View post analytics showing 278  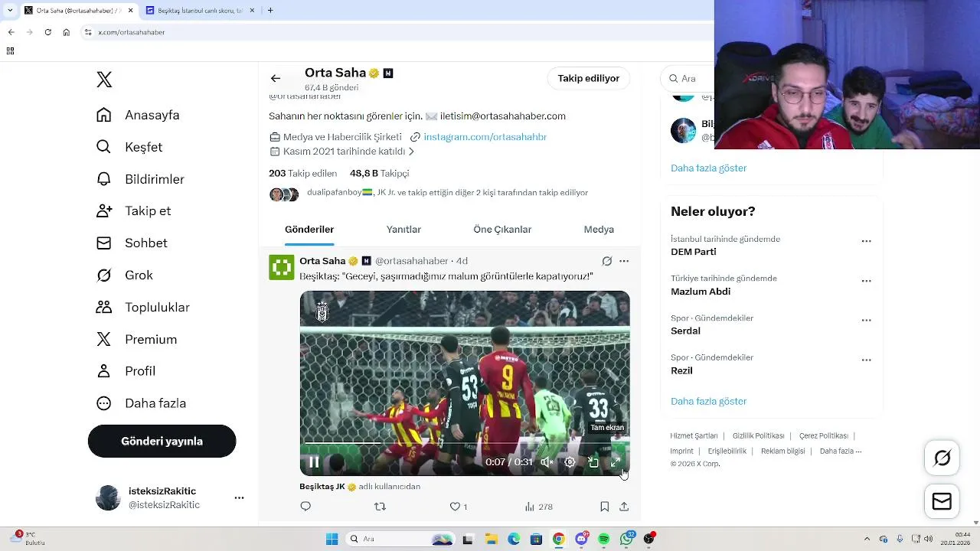coord(539,507)
